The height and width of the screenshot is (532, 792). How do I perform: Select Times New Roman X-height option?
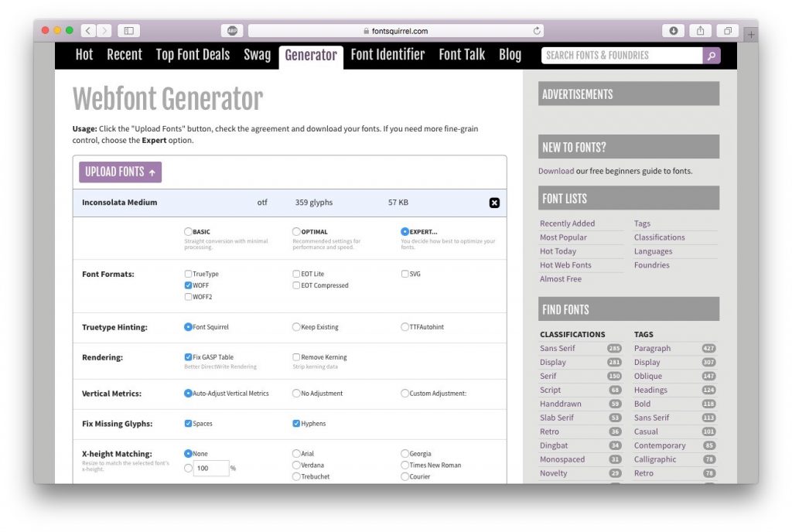point(405,465)
